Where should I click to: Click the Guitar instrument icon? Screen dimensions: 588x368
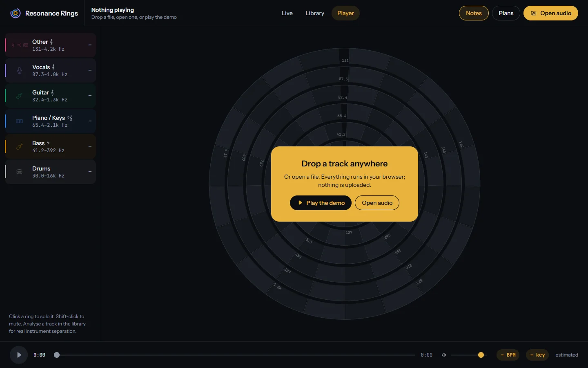[19, 96]
